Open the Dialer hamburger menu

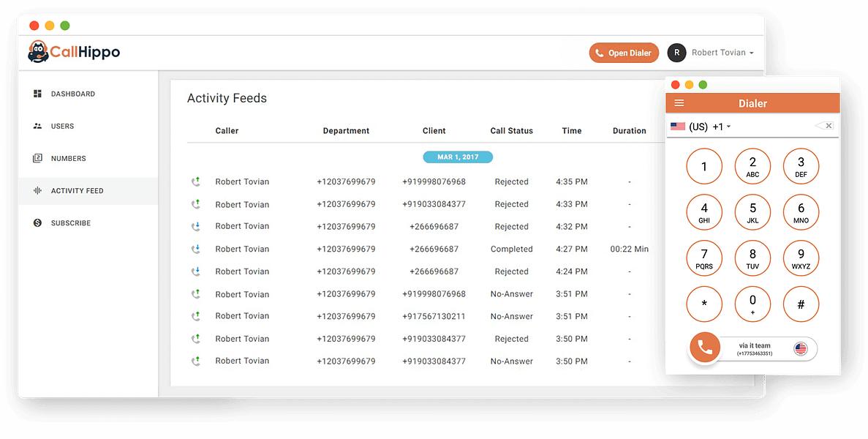point(679,103)
